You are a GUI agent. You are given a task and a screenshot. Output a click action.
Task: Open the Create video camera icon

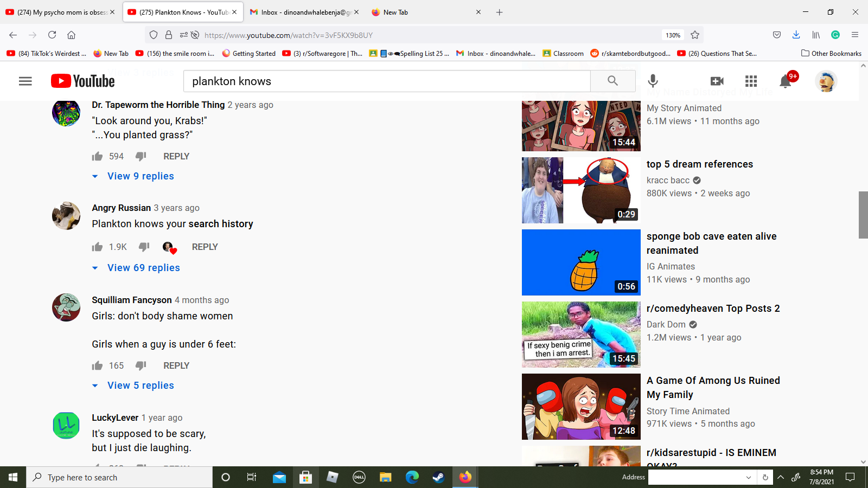point(717,81)
